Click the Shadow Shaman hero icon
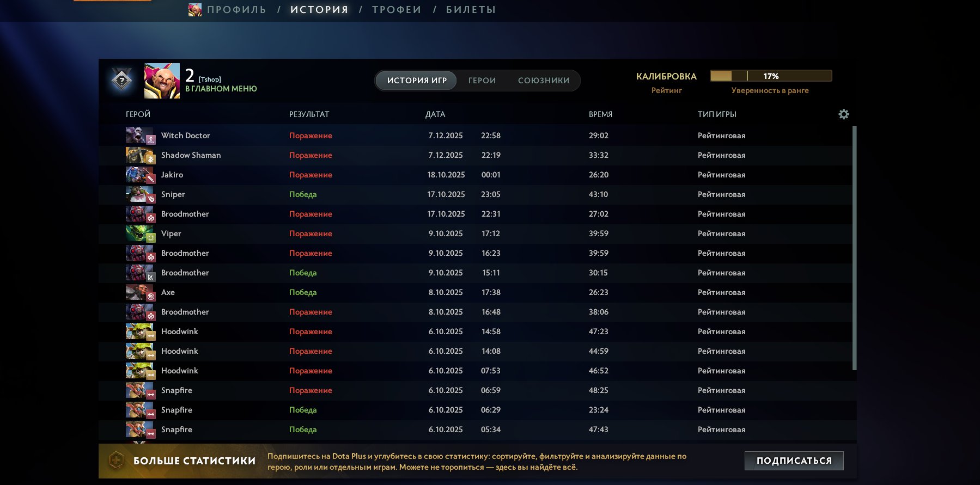This screenshot has width=980, height=485. 139,155
